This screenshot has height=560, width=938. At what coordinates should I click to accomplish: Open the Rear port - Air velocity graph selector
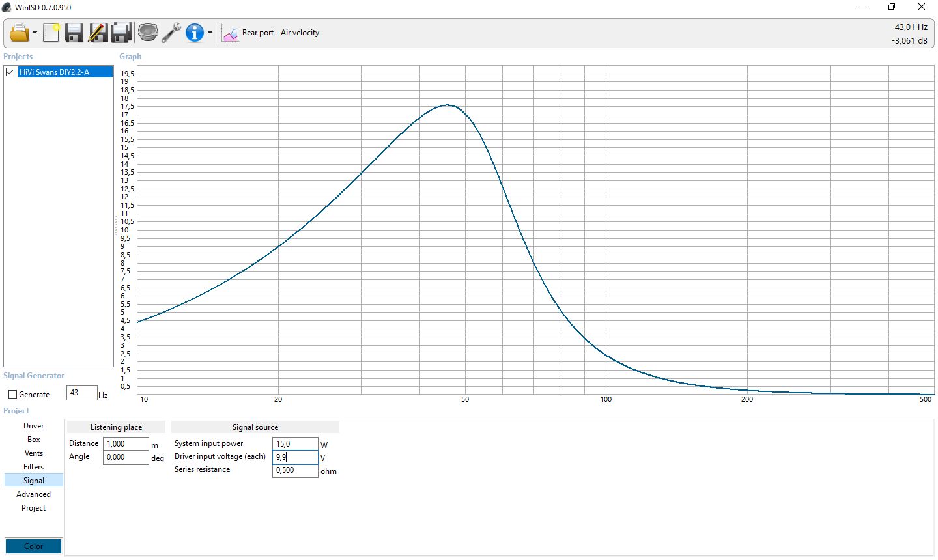pyautogui.click(x=281, y=33)
